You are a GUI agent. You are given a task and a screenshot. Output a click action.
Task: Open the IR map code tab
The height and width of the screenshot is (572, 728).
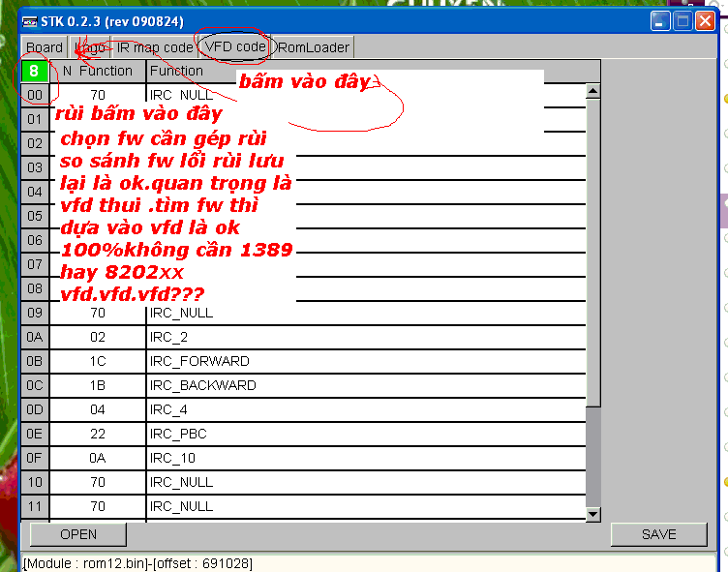coord(155,47)
